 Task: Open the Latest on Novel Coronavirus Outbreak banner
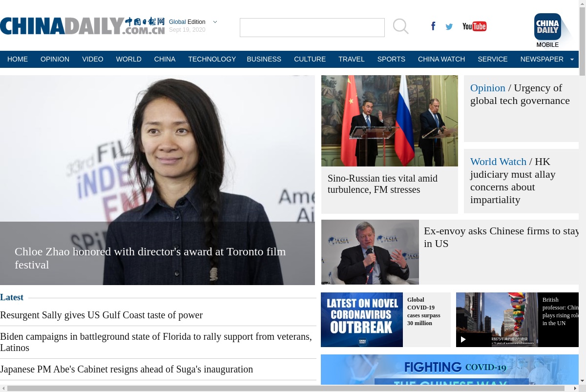point(362,320)
